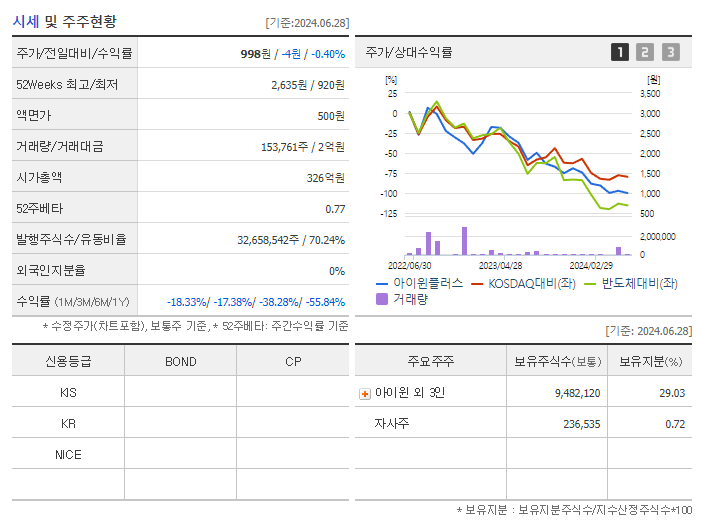Click the 신용등급 column header

click(x=68, y=361)
